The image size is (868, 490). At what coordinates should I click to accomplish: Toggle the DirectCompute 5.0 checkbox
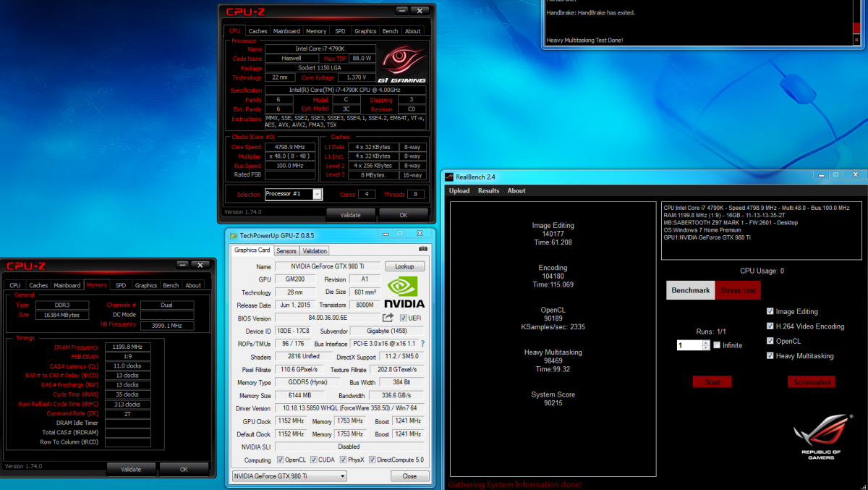pyautogui.click(x=373, y=460)
